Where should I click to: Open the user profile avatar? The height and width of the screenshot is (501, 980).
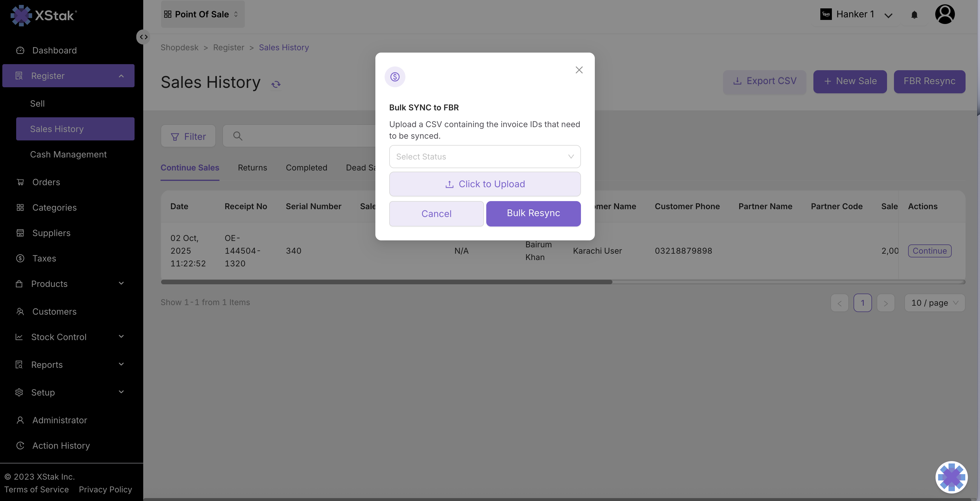tap(944, 14)
